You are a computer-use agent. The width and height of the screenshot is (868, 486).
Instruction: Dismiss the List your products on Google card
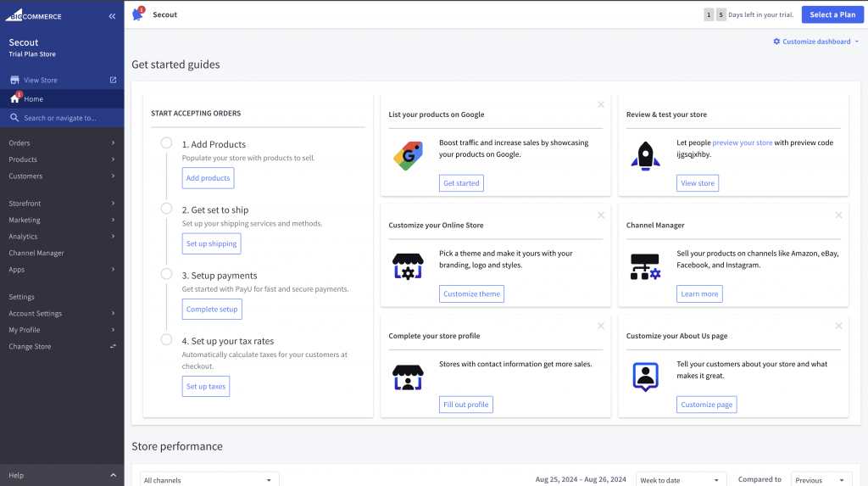pos(601,104)
